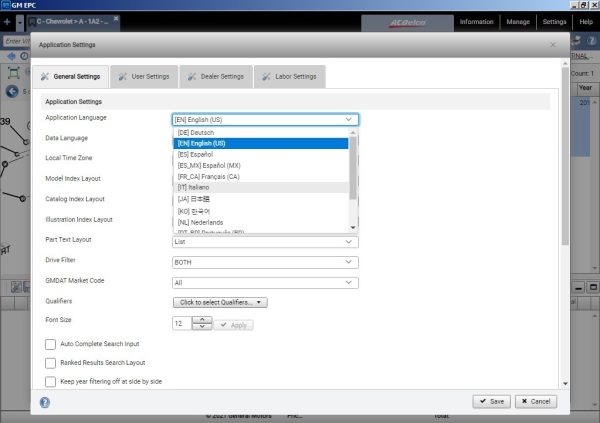Viewport: 600px width, 423px height.
Task: Click the Labor Settings tab wrench icon
Action: [266, 77]
